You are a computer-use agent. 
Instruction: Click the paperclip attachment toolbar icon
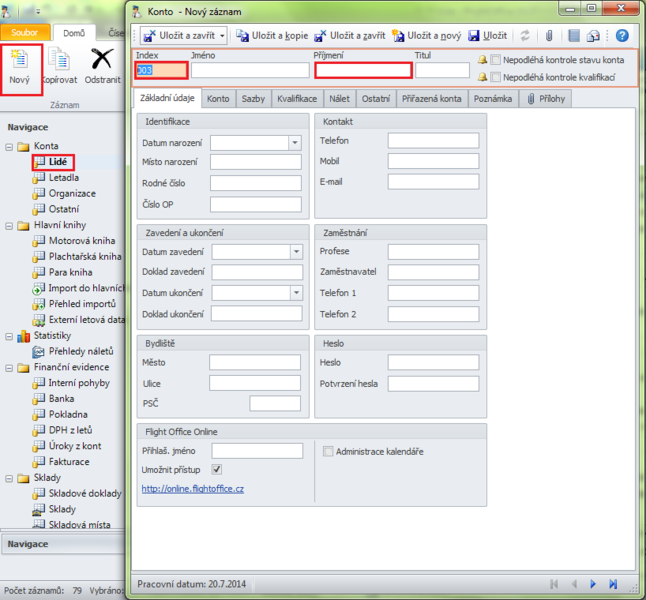[549, 35]
